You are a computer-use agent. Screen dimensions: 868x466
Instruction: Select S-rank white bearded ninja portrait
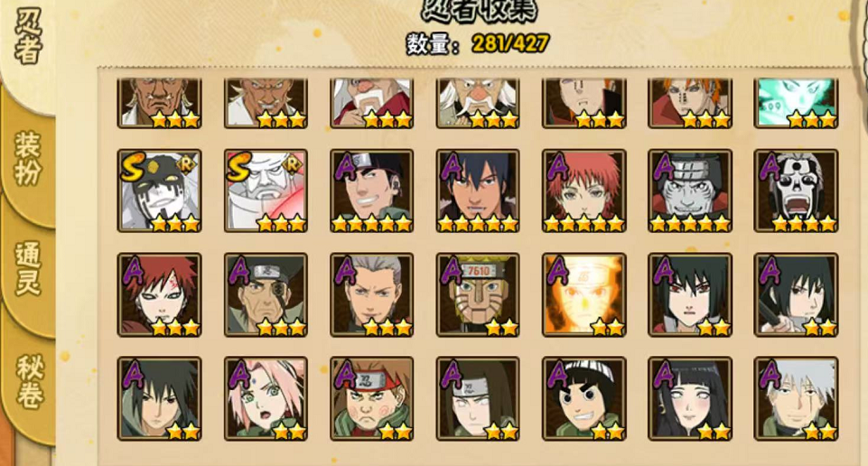[x=266, y=191]
